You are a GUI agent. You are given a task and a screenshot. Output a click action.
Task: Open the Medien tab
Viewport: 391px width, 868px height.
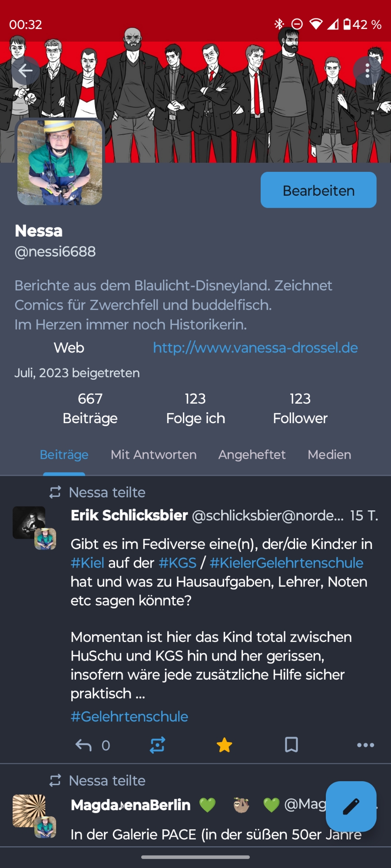pos(329,455)
